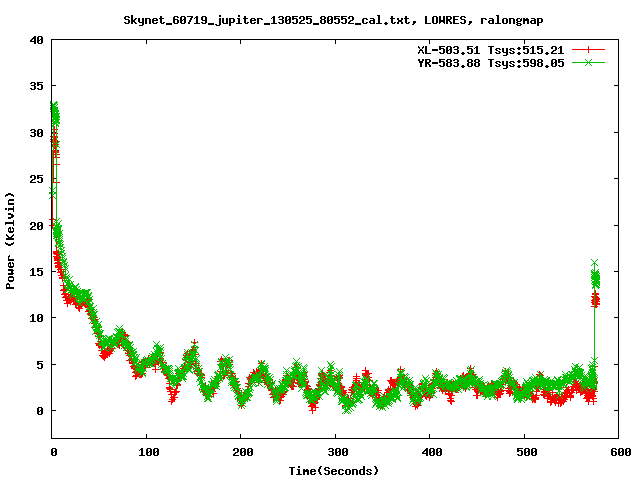Screen dimensions: 640x480
Task: Click the y-axis tick label 15
Action: pyautogui.click(x=36, y=271)
